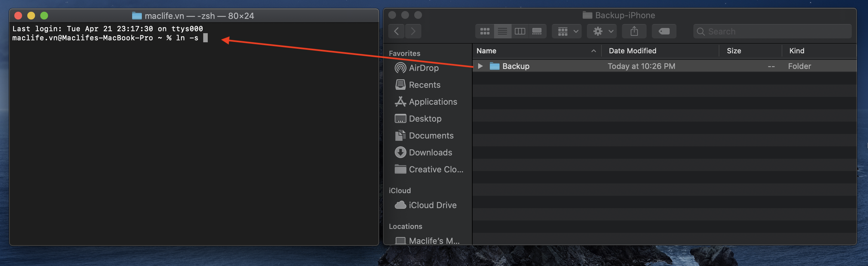This screenshot has width=868, height=266.
Task: Switch Finder to list view
Action: pyautogui.click(x=502, y=32)
